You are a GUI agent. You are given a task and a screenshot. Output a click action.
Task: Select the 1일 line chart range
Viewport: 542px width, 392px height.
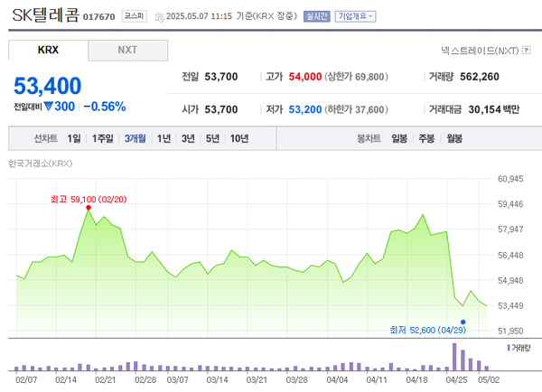[x=74, y=138]
